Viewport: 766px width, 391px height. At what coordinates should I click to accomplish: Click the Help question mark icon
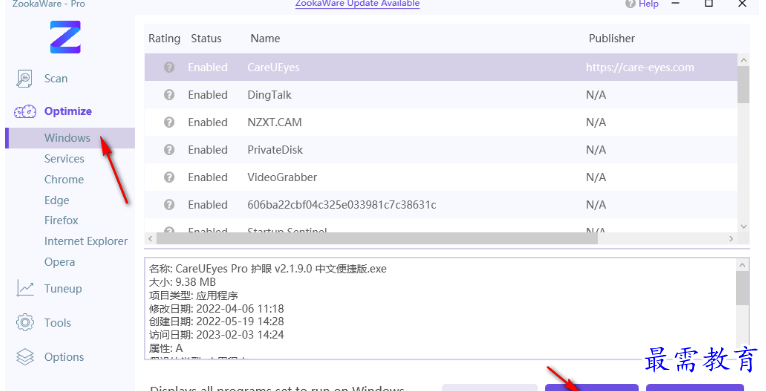[630, 4]
